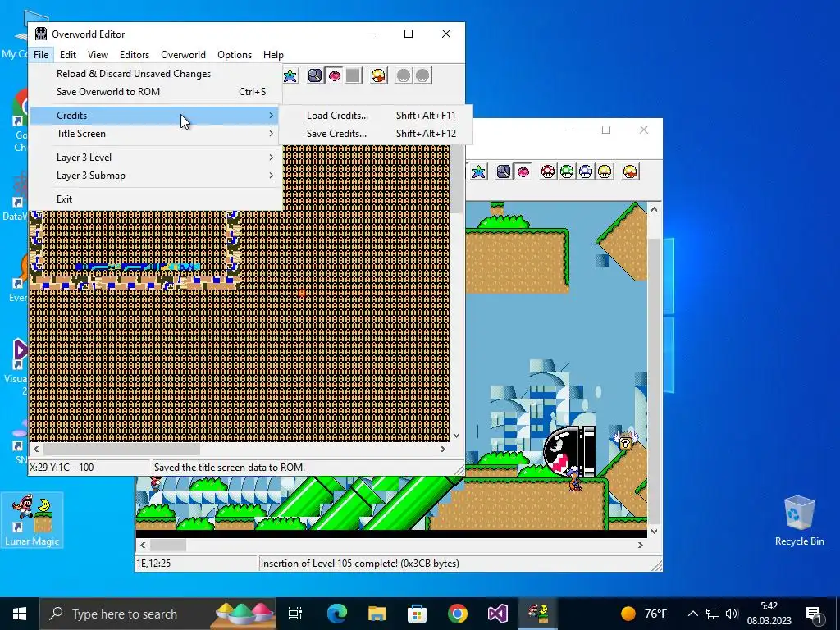Open the File menu

point(41,55)
